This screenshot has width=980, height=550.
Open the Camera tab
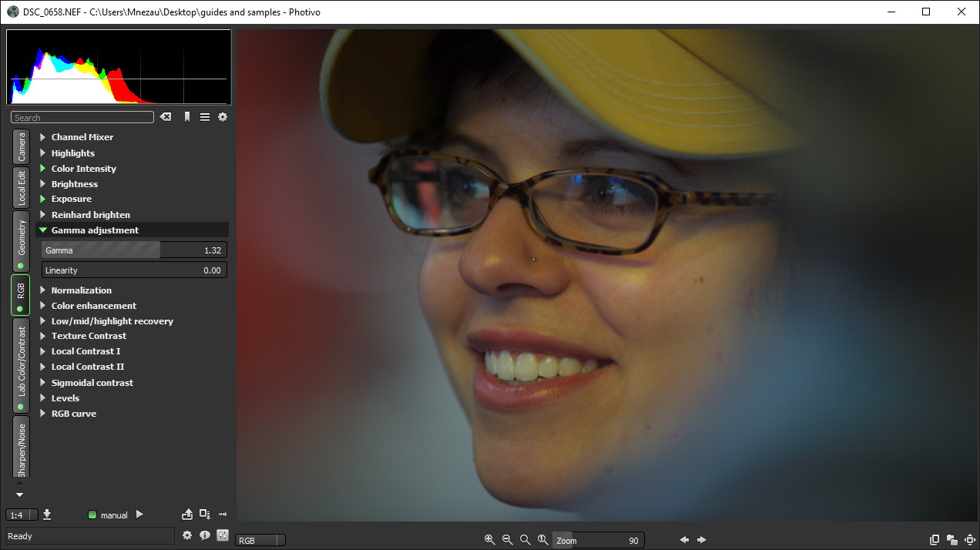click(x=20, y=146)
